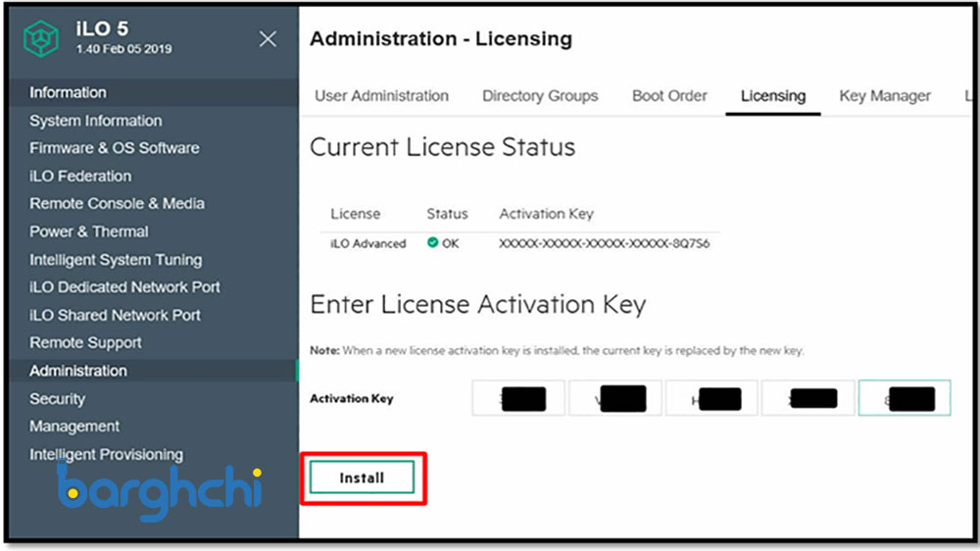Switch to the User Administration tab

[381, 96]
